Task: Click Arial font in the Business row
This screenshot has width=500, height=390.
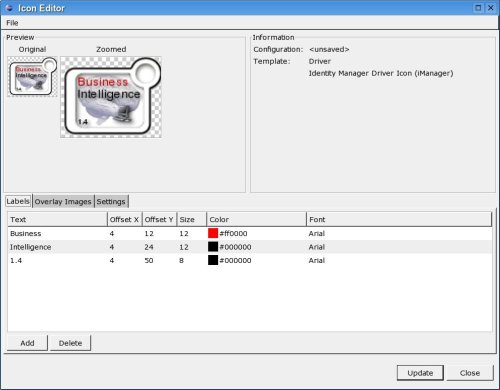Action: click(317, 234)
